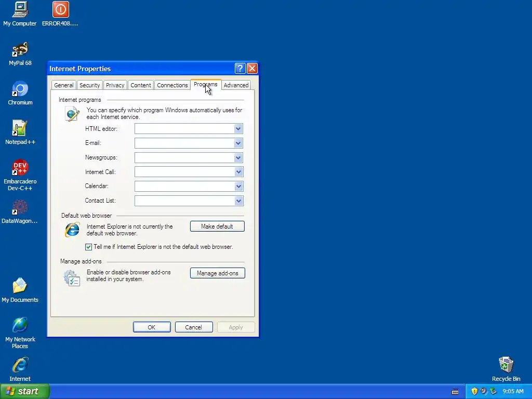Click the tray icon left of the clock

(494, 391)
